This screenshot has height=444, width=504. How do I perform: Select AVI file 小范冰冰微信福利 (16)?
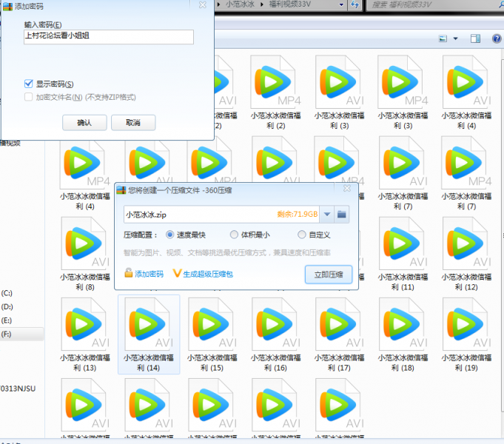275,334
